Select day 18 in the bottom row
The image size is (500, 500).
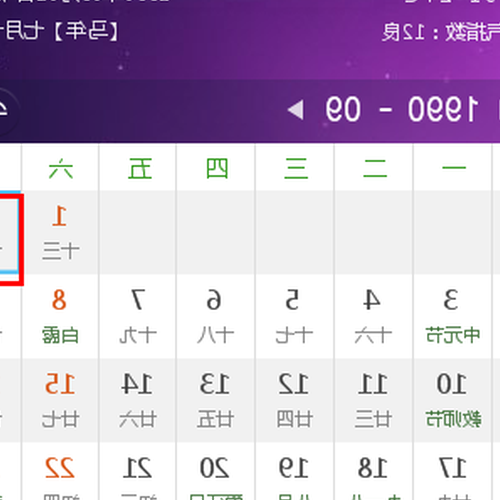[x=373, y=472]
